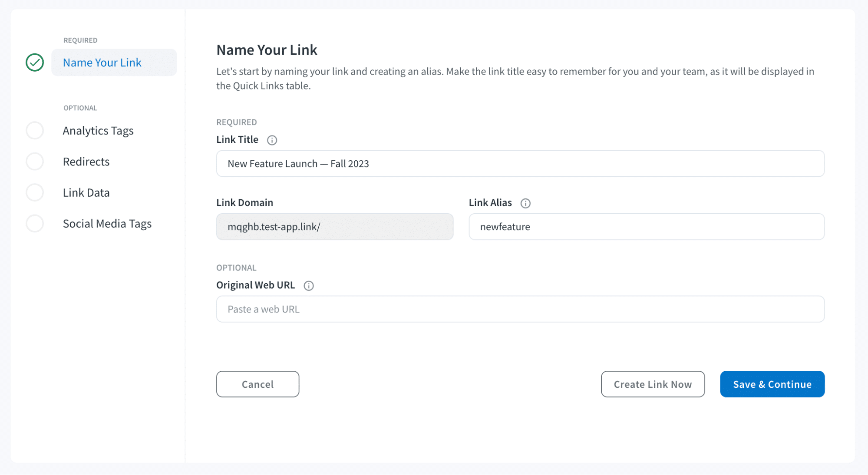Click Save & Continue
The image size is (868, 475).
point(772,384)
